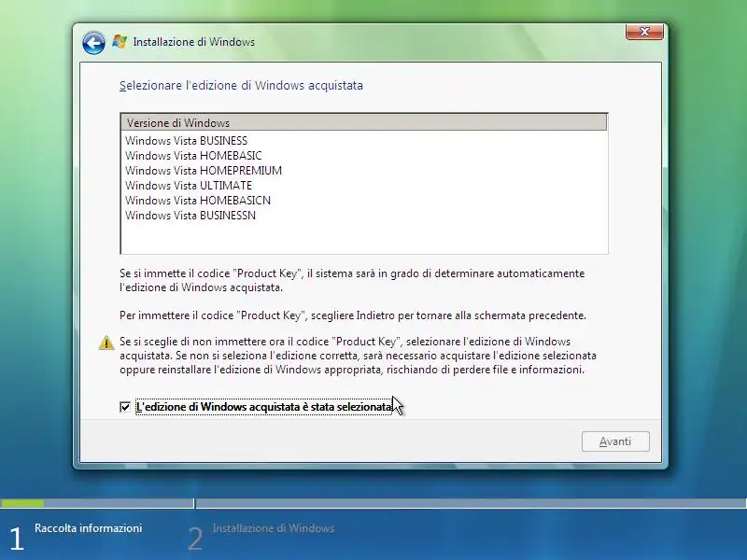
Task: Click the Installazione di Windows step 2 label
Action: point(274,528)
